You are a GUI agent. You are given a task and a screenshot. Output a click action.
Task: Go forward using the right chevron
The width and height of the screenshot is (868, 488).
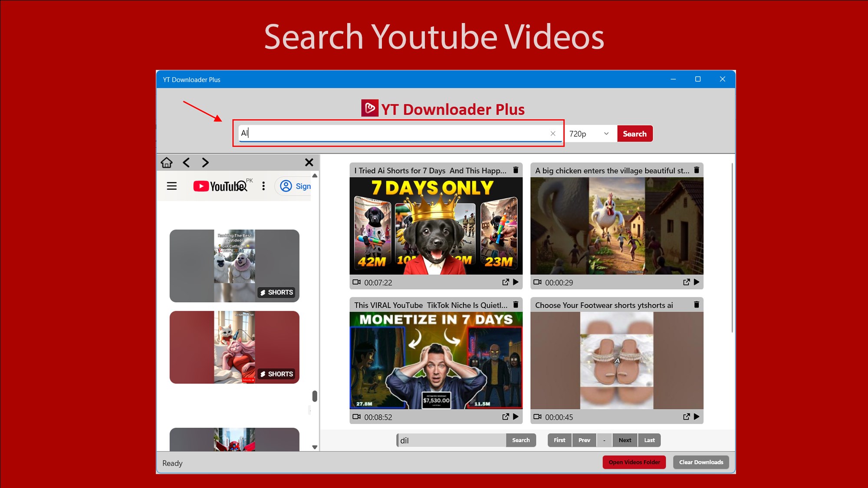205,162
